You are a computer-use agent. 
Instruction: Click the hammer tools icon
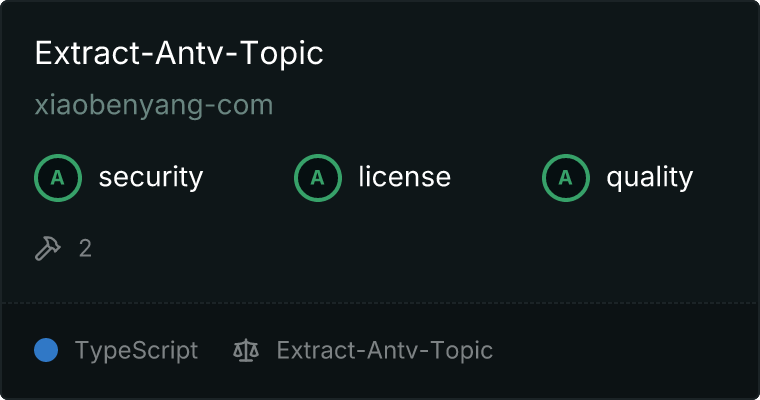(48, 248)
